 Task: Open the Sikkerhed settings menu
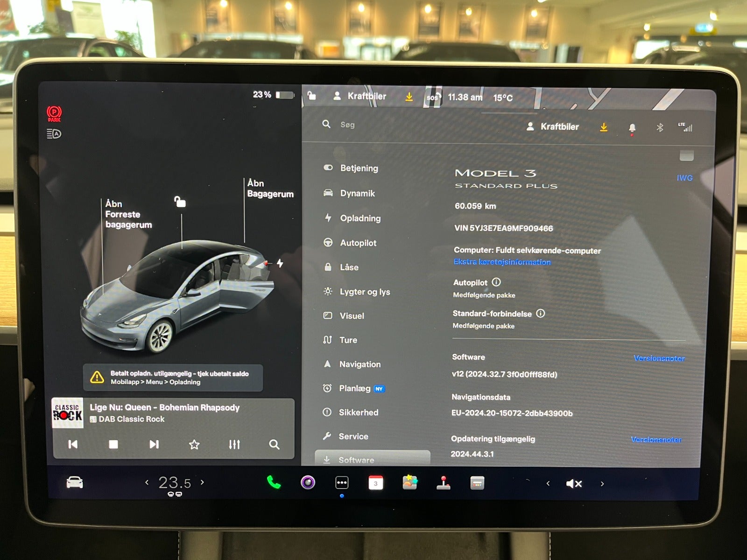[350, 412]
